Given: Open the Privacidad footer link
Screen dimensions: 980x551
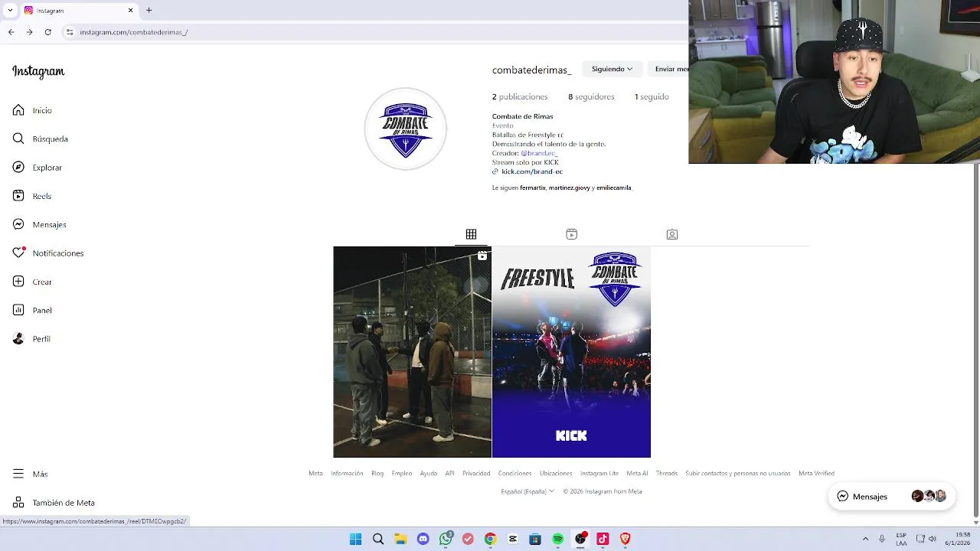Looking at the screenshot, I should [x=476, y=474].
